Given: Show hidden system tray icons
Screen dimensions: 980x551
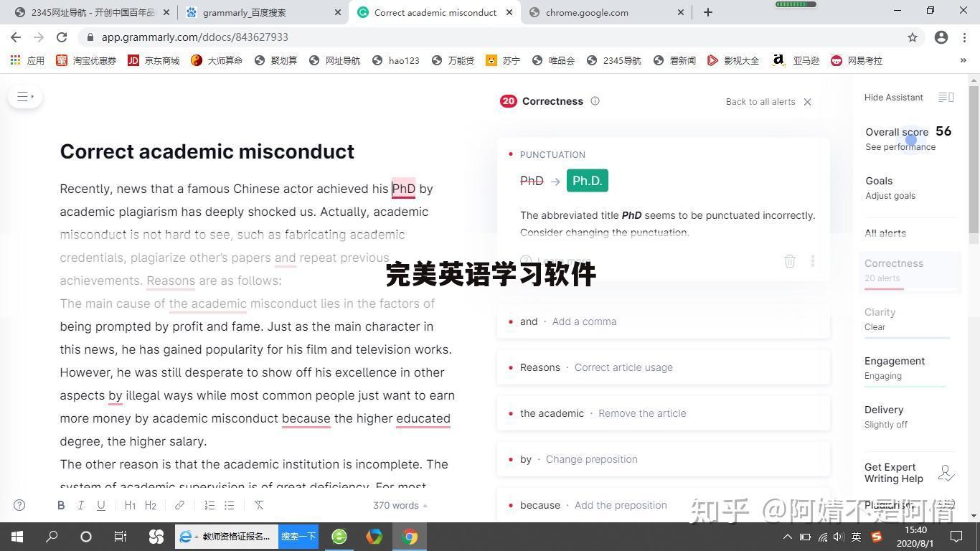Looking at the screenshot, I should pyautogui.click(x=787, y=536).
